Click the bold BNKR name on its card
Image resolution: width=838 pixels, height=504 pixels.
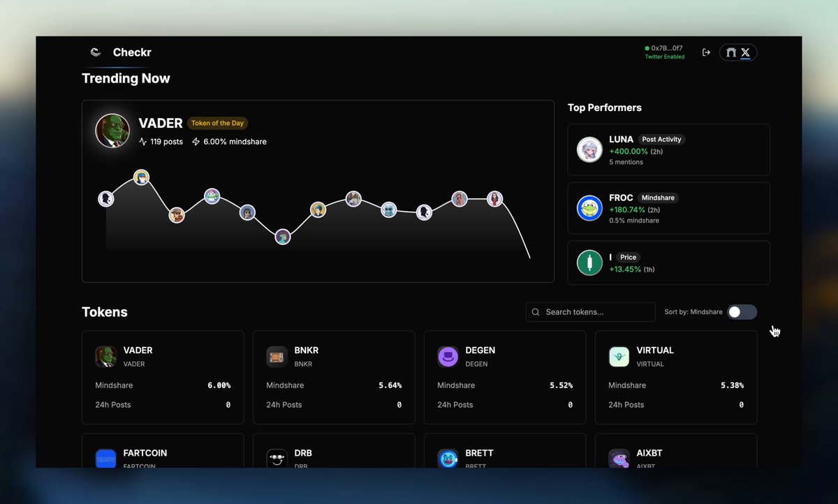point(307,350)
